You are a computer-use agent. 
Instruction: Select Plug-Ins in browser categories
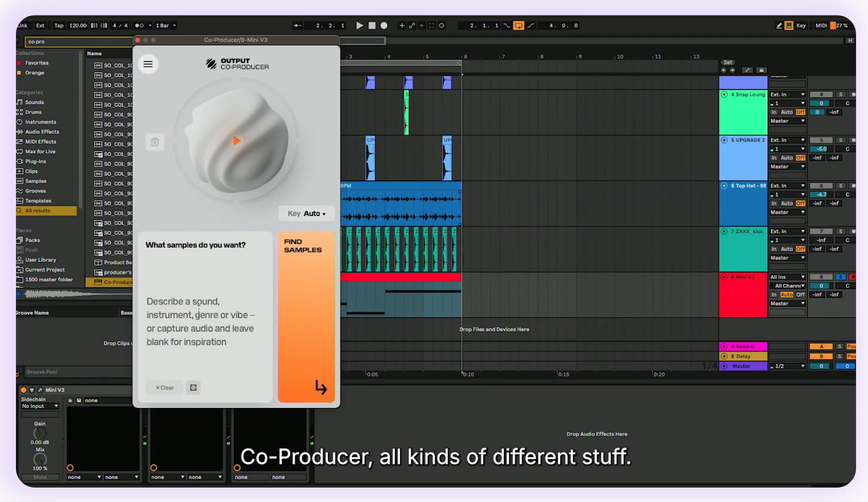coord(35,162)
